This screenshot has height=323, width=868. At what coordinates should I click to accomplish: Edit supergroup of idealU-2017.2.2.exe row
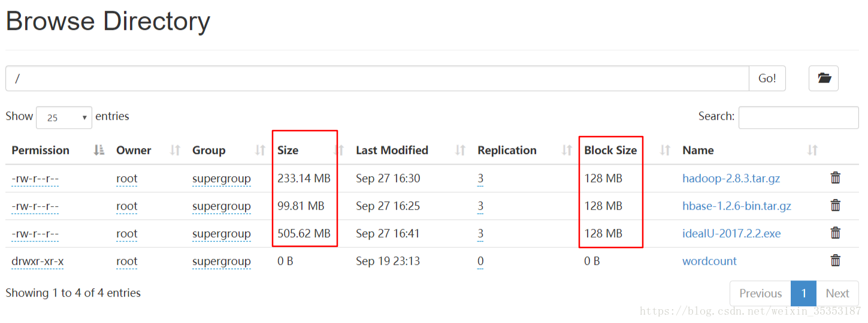[222, 234]
